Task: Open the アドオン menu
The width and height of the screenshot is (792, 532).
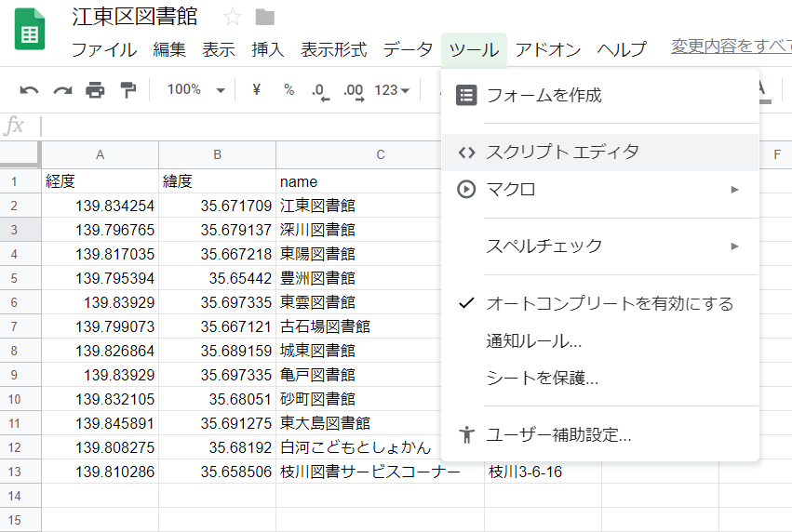Action: click(548, 49)
